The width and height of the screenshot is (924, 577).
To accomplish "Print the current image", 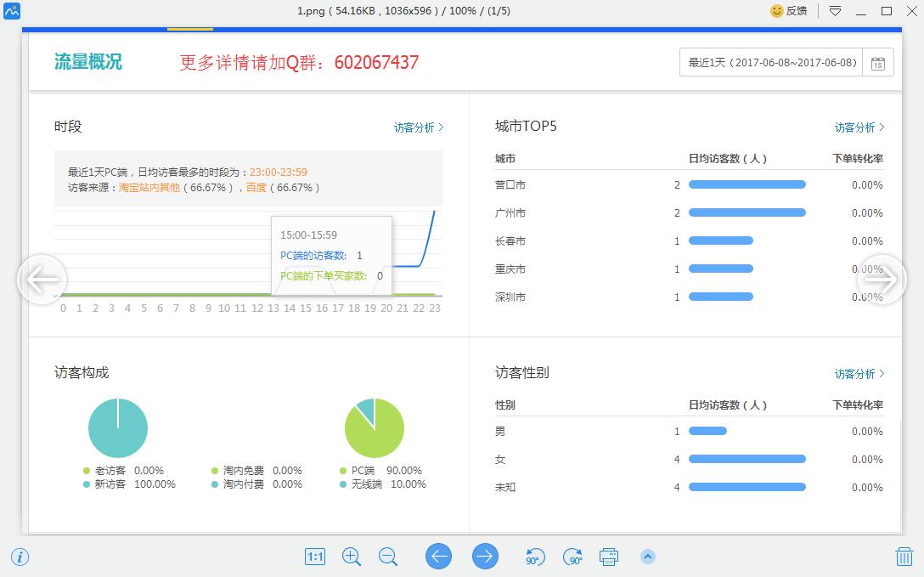I will click(609, 557).
